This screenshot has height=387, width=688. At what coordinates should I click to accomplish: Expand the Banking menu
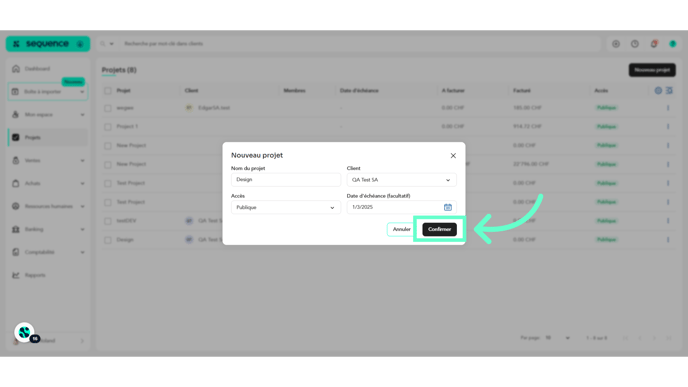pos(47,229)
